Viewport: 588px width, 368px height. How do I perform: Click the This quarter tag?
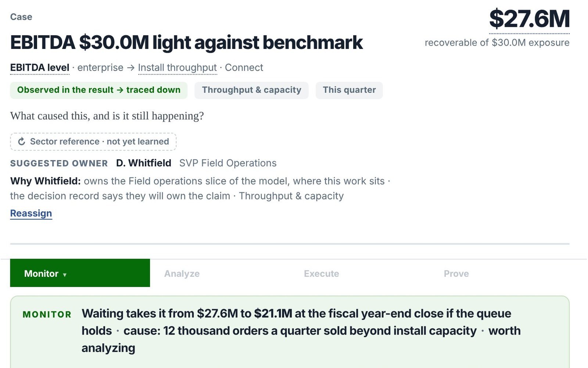point(349,90)
